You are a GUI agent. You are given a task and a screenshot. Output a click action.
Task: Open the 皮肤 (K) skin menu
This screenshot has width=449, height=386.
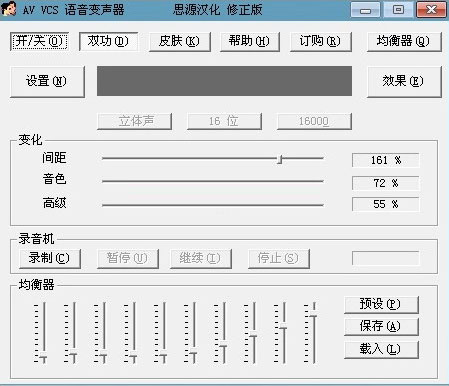(x=180, y=42)
